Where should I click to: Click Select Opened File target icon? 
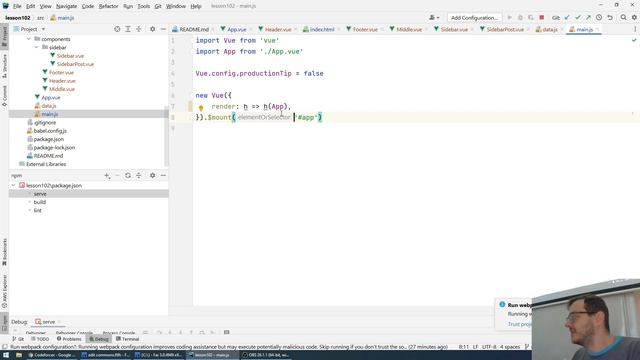tap(117, 29)
